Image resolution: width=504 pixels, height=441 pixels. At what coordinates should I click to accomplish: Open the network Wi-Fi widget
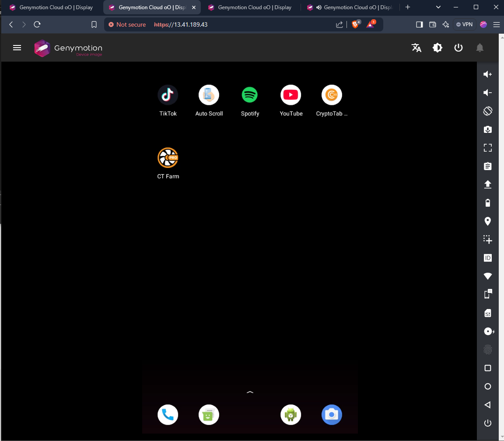click(x=488, y=276)
